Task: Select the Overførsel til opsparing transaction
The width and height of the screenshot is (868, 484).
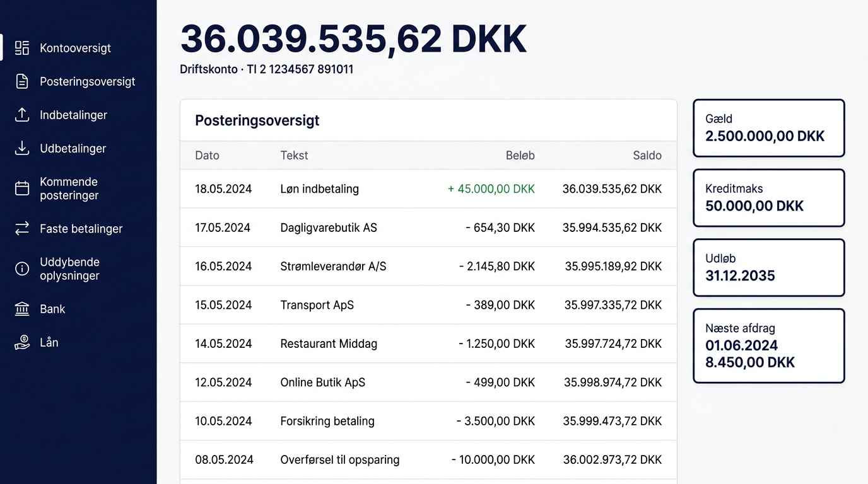Action: point(428,459)
